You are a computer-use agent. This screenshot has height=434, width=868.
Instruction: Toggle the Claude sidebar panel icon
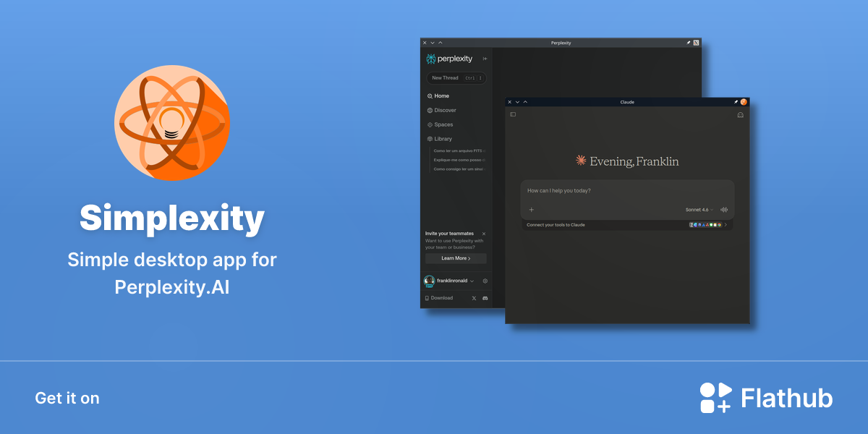(x=513, y=114)
